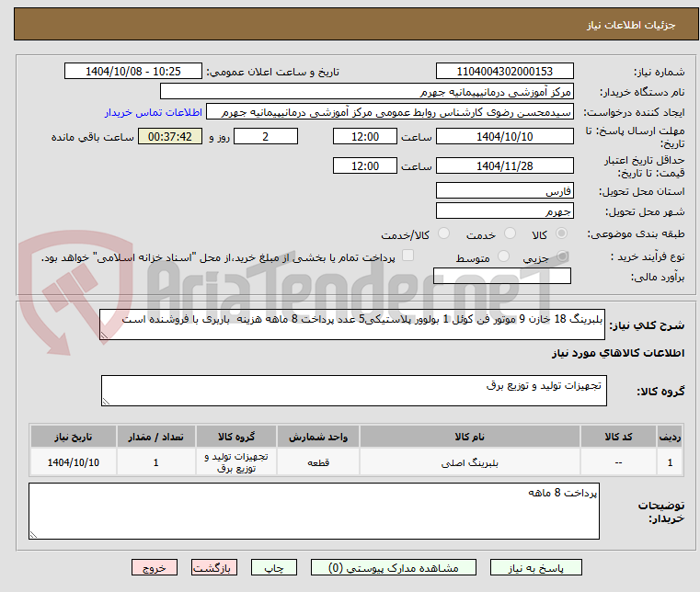Click the شرح کلی نیاز description textarea
Viewport: 700px width, 592px height.
(x=352, y=324)
